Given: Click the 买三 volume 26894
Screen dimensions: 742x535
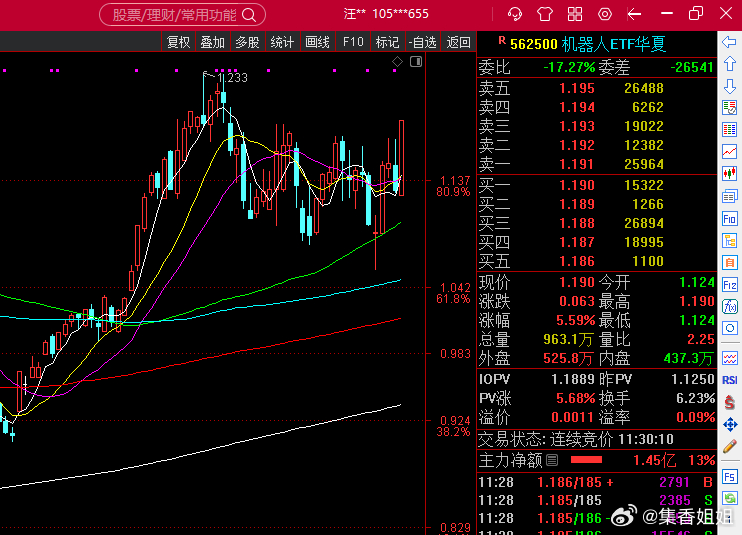Looking at the screenshot, I should click(x=644, y=223).
